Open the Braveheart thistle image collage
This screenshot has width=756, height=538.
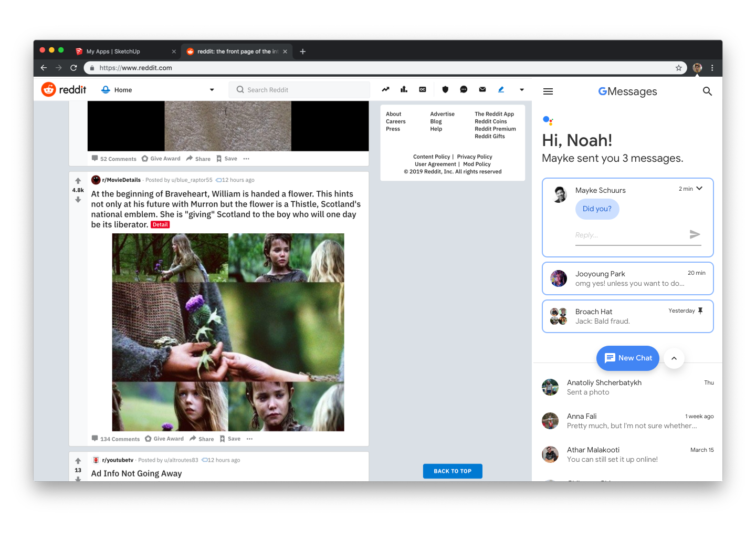228,332
